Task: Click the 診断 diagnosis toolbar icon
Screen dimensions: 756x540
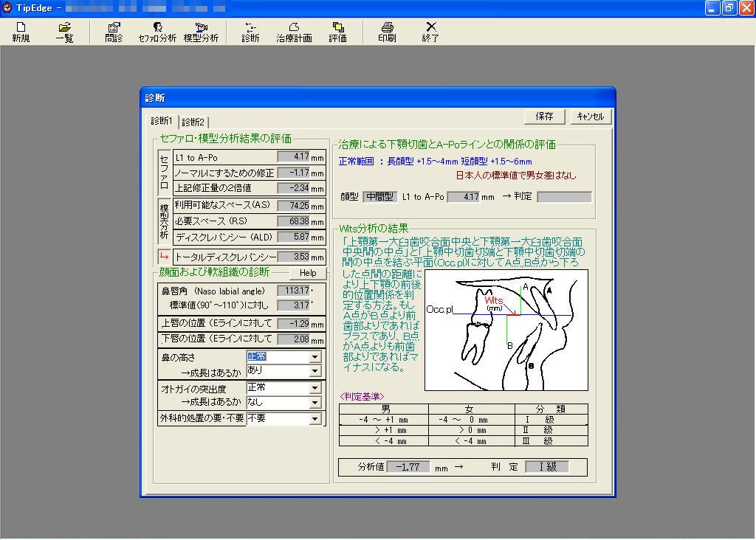Action: pyautogui.click(x=250, y=32)
